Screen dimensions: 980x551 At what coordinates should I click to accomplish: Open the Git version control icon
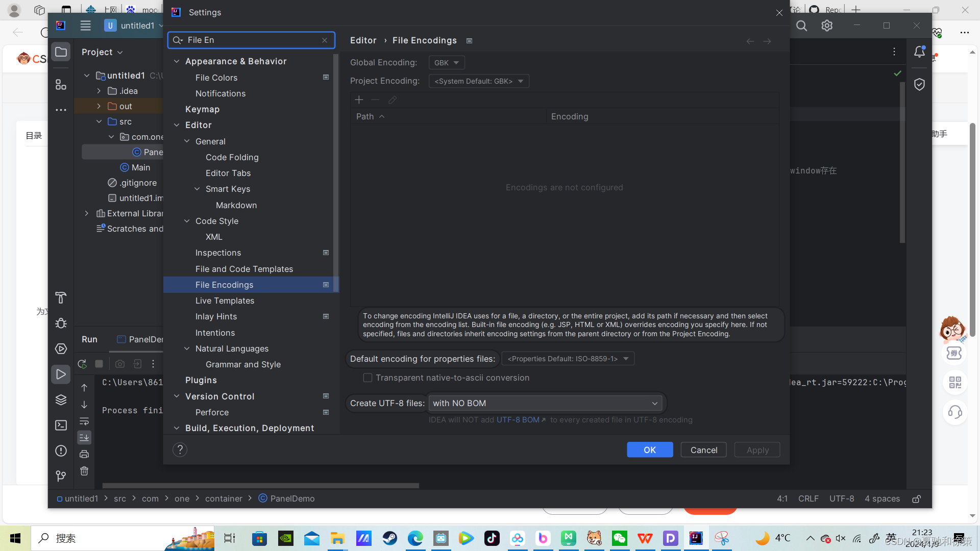tap(61, 476)
